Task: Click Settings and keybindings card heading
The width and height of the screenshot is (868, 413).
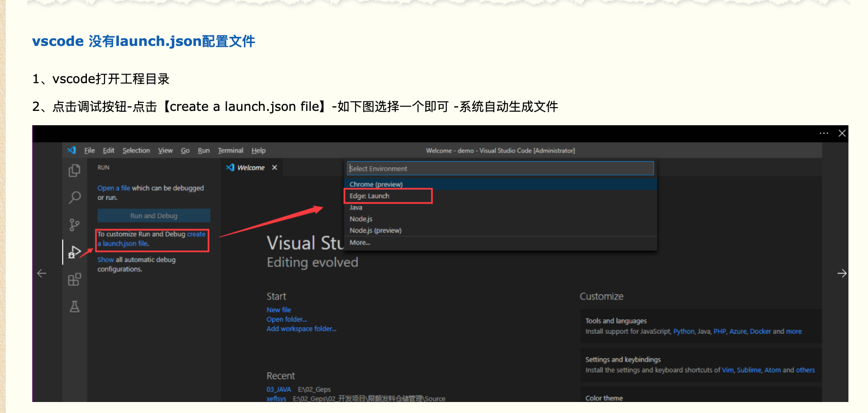Action: (x=623, y=359)
